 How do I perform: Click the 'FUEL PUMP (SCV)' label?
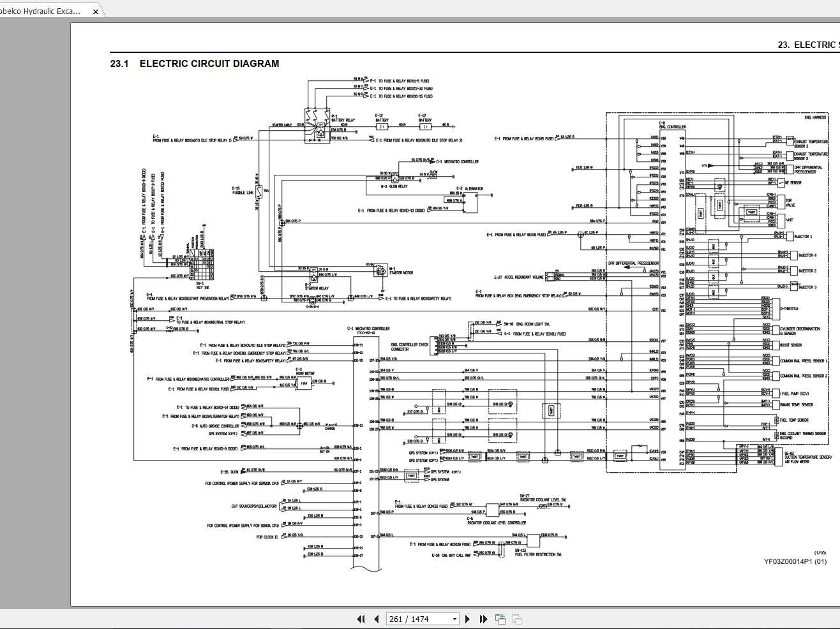[795, 394]
